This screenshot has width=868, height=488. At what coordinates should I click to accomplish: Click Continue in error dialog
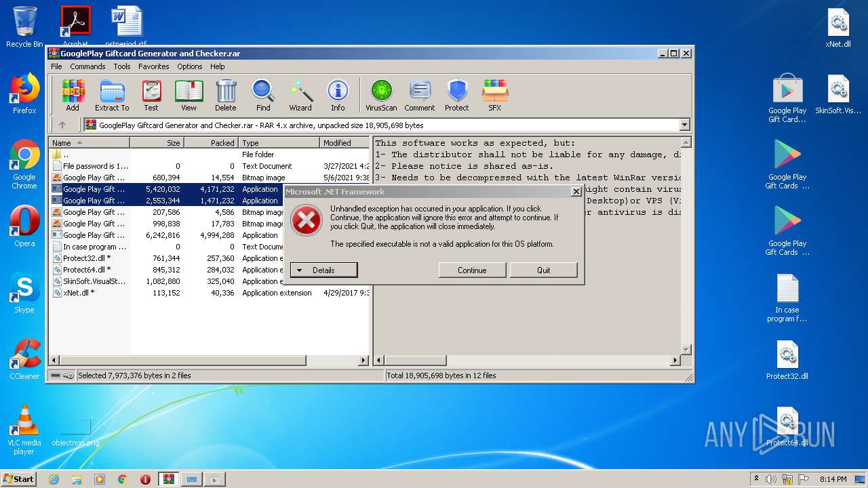(x=472, y=270)
